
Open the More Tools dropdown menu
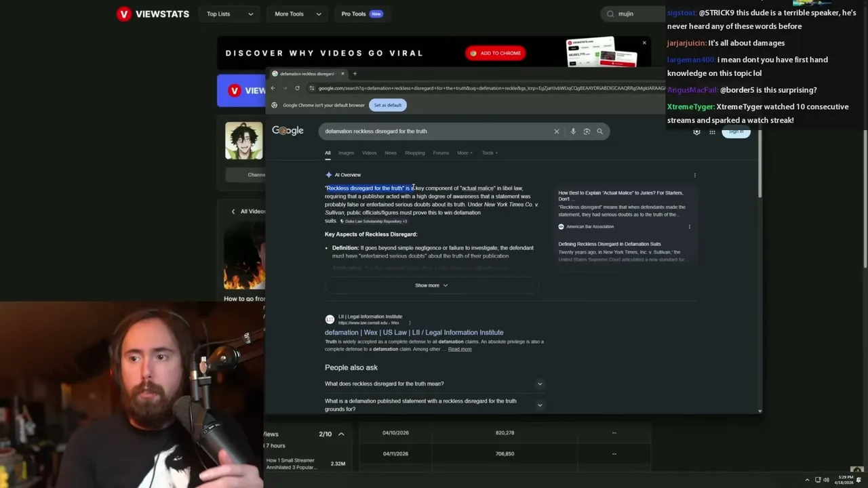click(296, 14)
